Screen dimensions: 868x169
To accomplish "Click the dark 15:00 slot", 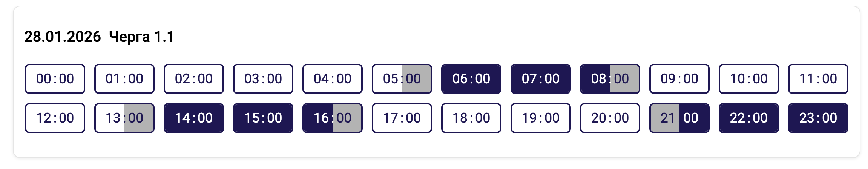I will (263, 118).
